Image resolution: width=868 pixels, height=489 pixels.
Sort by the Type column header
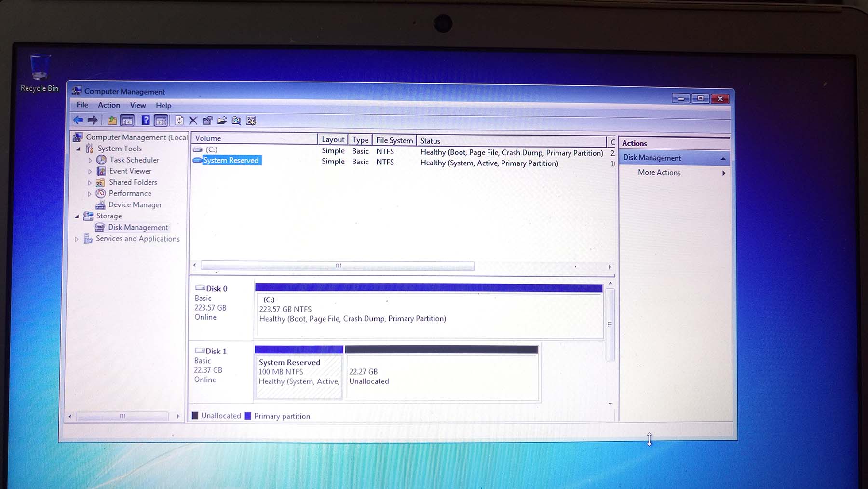tap(360, 140)
